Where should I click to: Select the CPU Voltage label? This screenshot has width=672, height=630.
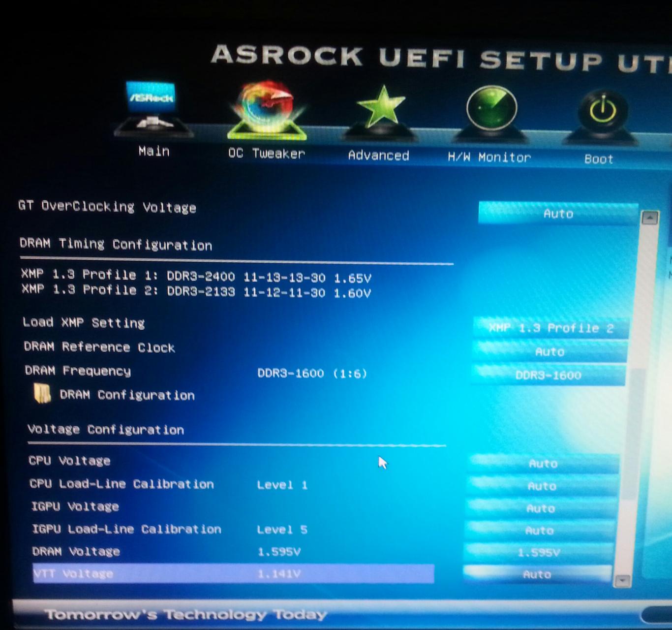69,461
